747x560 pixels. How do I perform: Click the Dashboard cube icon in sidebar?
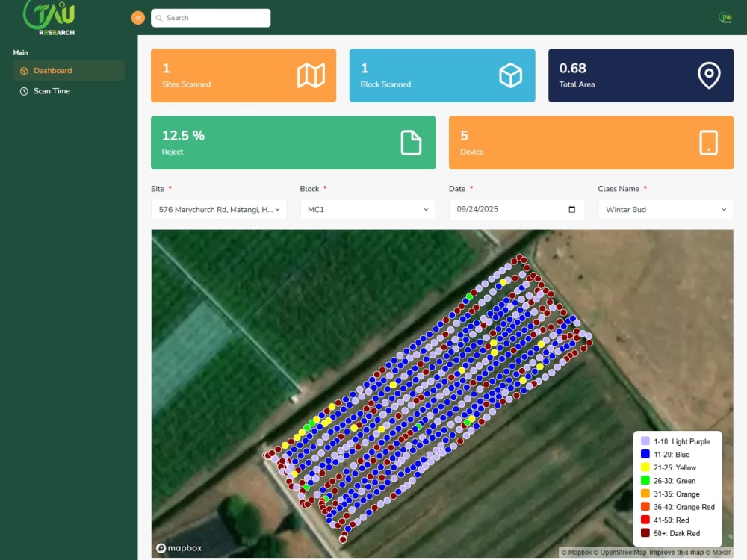(24, 71)
